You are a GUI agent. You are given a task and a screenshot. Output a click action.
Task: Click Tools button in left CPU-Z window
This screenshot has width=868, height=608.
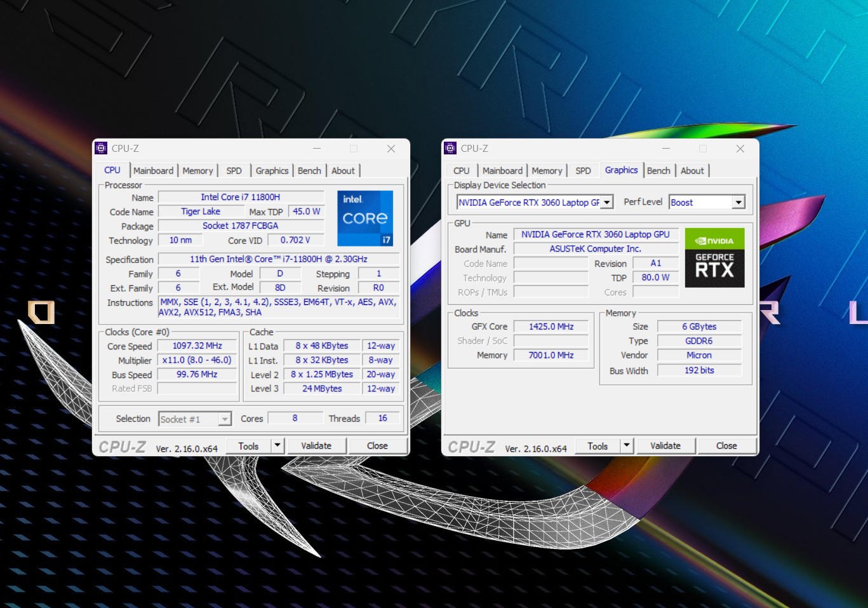(x=248, y=446)
